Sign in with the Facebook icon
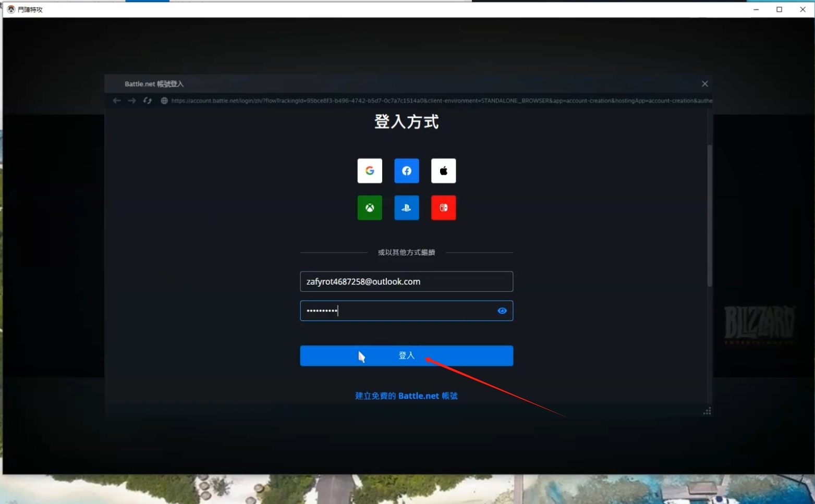815x504 pixels. pyautogui.click(x=407, y=171)
